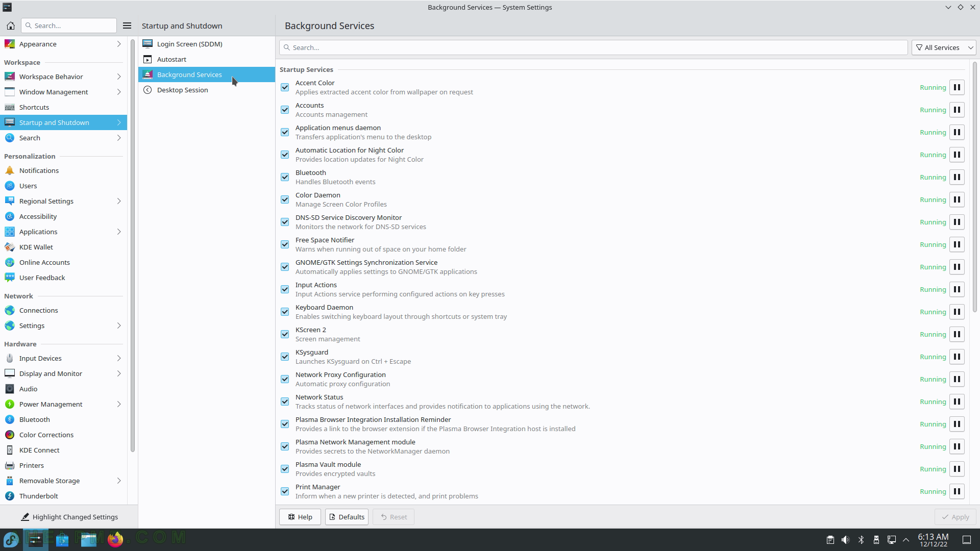Click the volume icon in system tray
This screenshot has height=551, width=980.
point(845,540)
